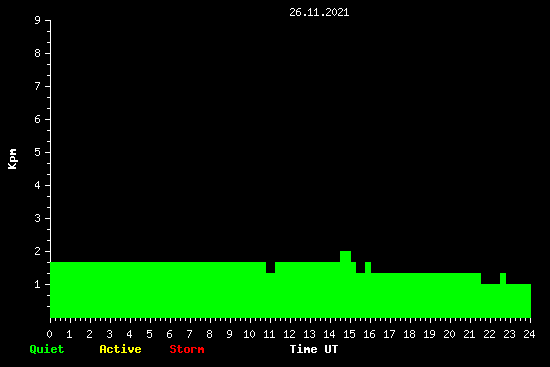Select the yellow Active legend label
The width and height of the screenshot is (550, 367).
120,349
